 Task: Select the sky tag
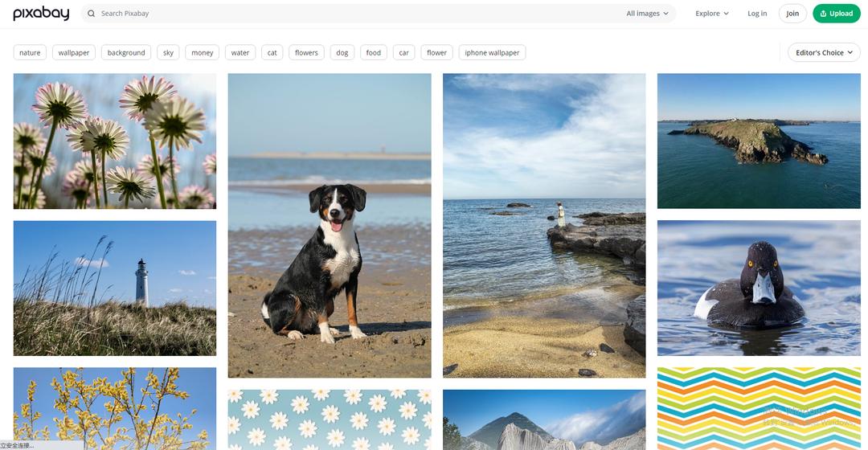(x=168, y=52)
